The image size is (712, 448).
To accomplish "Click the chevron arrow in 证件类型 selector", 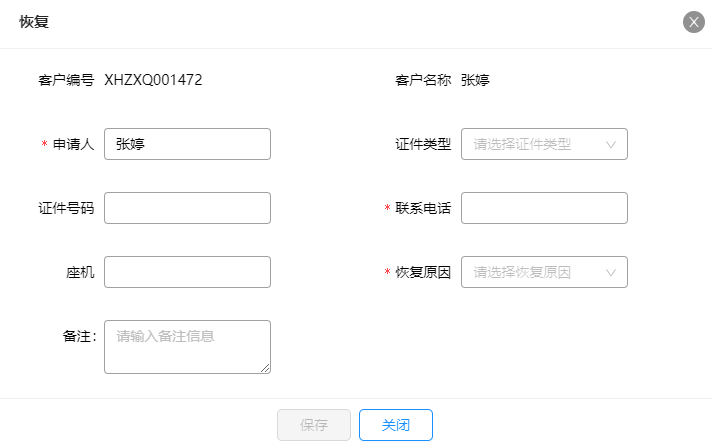I will (611, 144).
